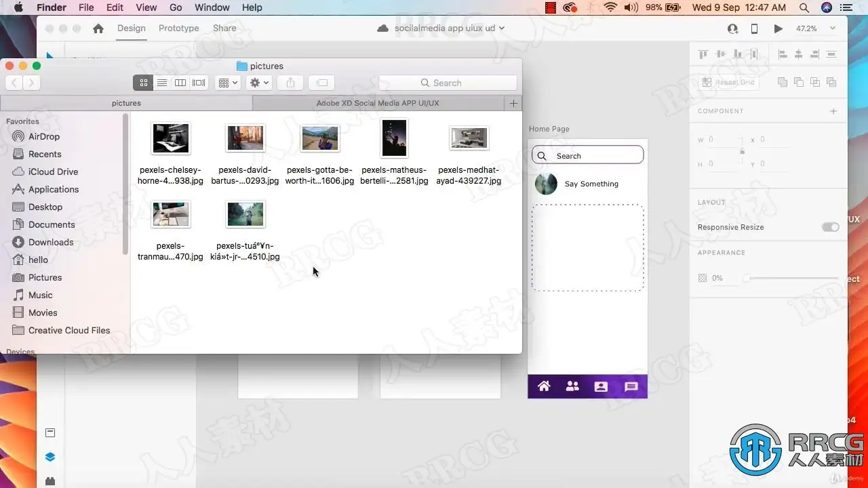Open Applications in the Finder sidebar
The height and width of the screenshot is (488, 868).
[54, 189]
